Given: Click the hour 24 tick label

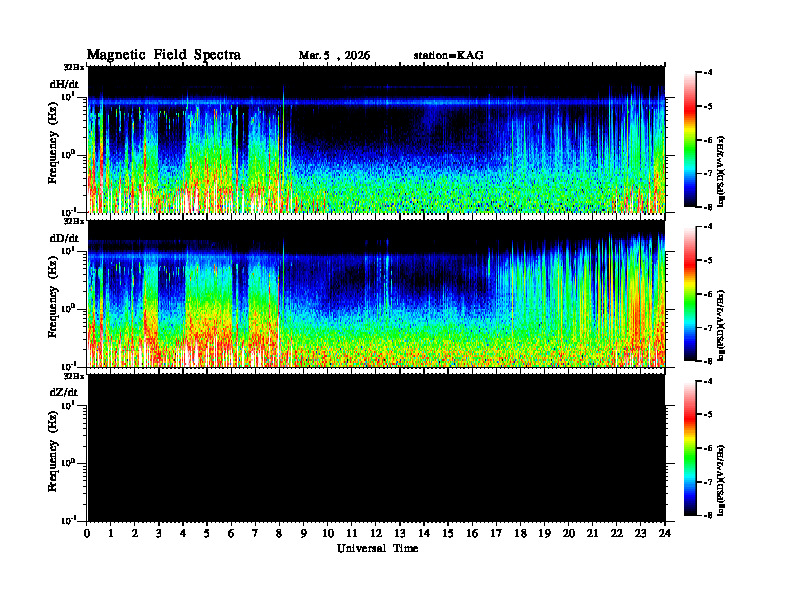Looking at the screenshot, I should point(665,534).
